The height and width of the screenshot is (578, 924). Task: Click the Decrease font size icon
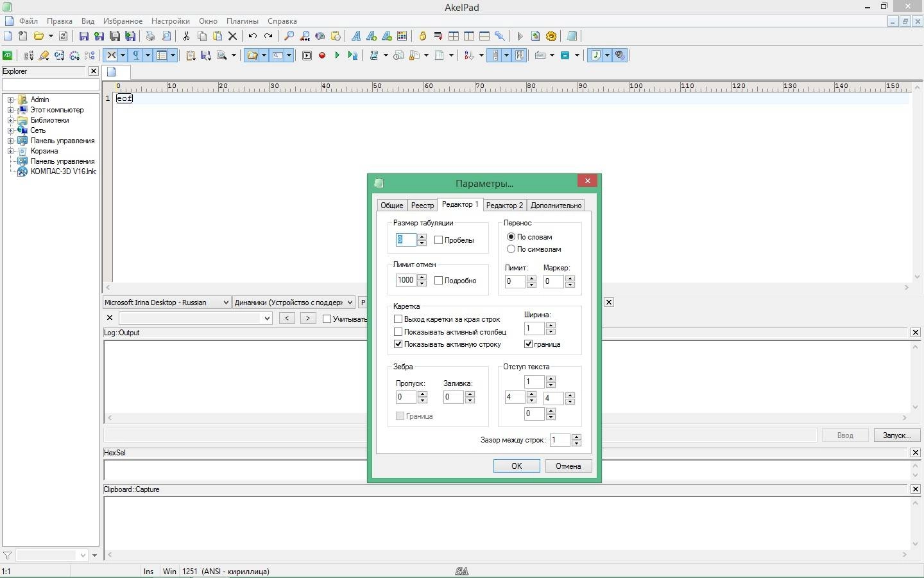point(387,36)
